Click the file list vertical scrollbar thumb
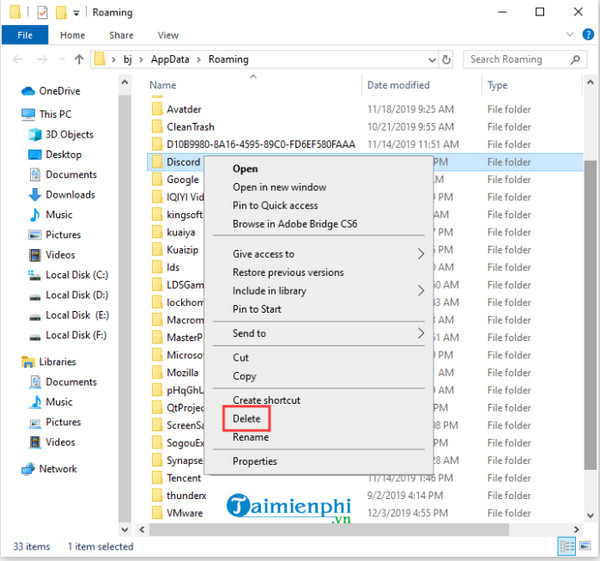This screenshot has width=600, height=561. [x=590, y=315]
